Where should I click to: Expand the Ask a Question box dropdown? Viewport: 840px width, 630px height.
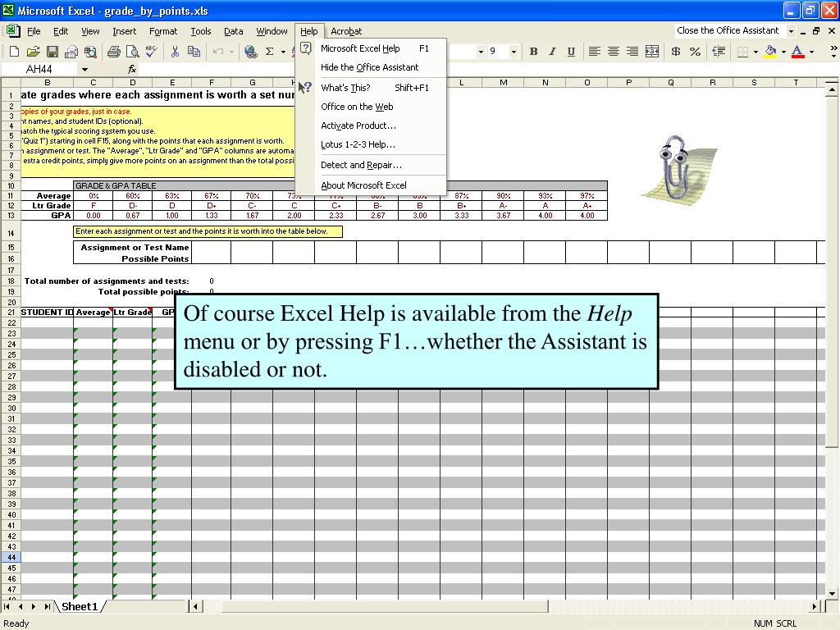pos(791,31)
